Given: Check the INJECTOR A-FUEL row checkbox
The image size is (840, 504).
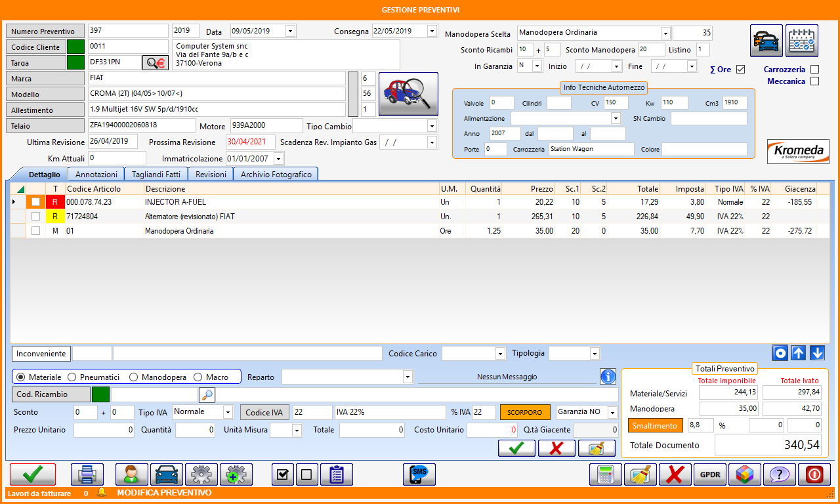Looking at the screenshot, I should 35,202.
